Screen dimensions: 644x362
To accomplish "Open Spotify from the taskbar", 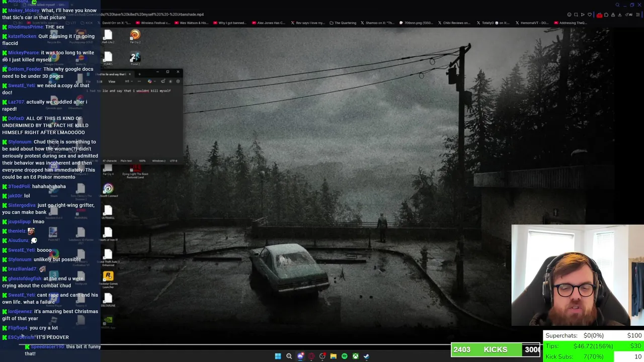I will point(344,356).
